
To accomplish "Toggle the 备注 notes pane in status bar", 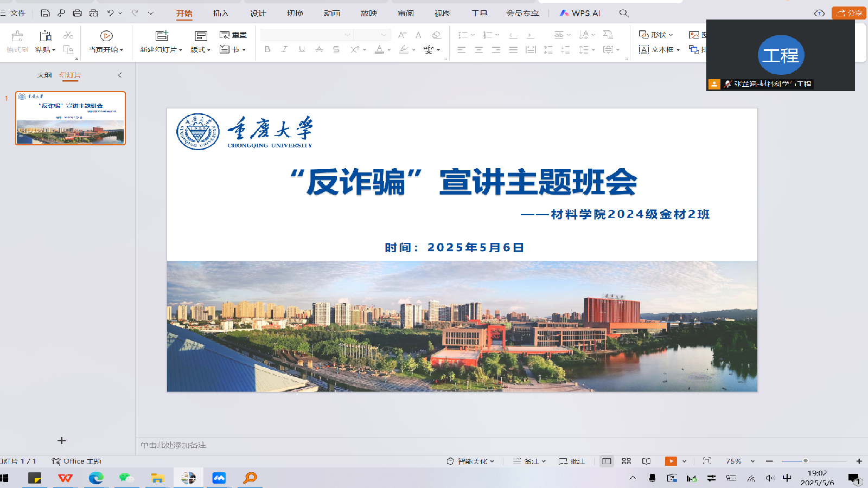I will [x=529, y=461].
